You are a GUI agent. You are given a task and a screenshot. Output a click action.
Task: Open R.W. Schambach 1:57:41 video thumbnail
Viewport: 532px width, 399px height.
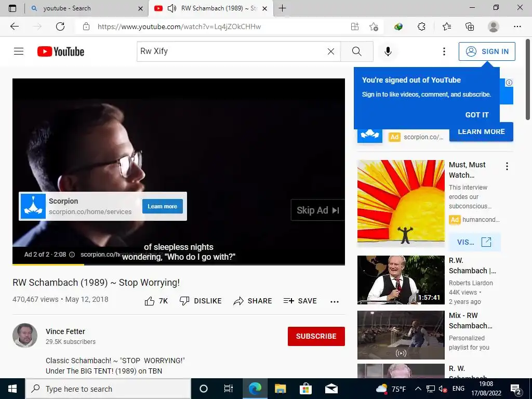pyautogui.click(x=401, y=280)
